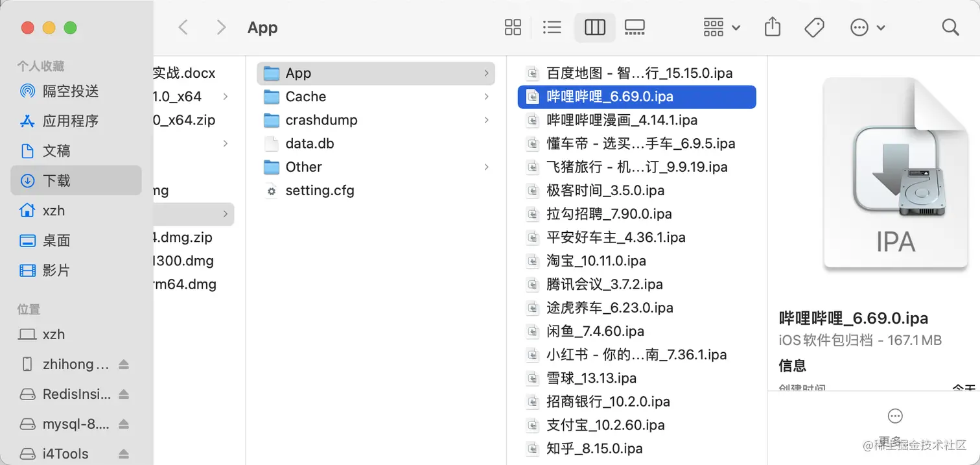Expand the App folder chevron
Image resolution: width=980 pixels, height=465 pixels.
pos(486,73)
